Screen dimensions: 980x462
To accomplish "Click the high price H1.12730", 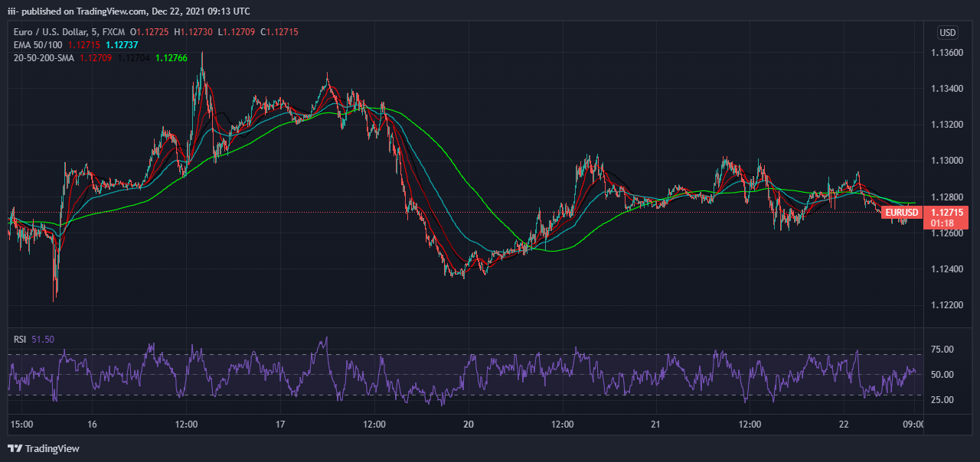I will tap(193, 32).
